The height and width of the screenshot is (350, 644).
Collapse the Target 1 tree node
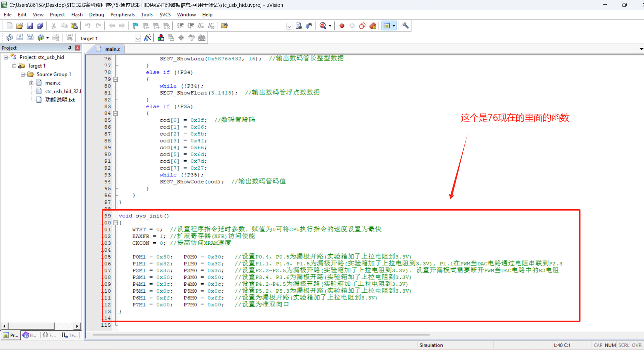pyautogui.click(x=14, y=66)
